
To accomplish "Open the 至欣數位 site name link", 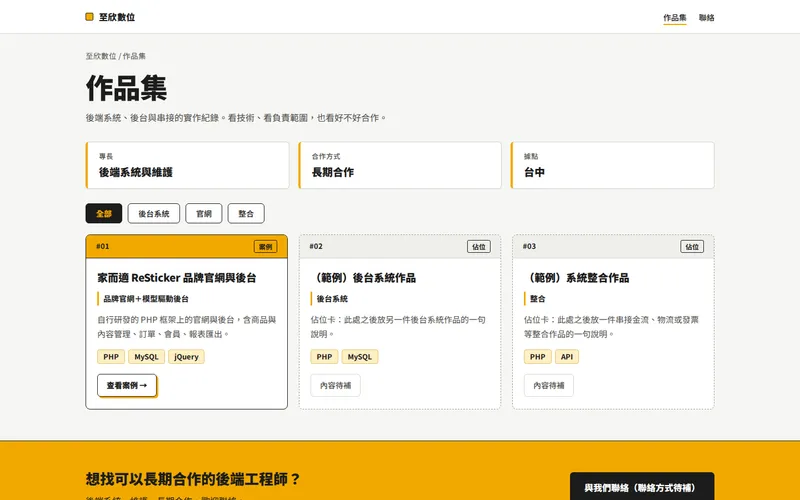I will point(117,17).
